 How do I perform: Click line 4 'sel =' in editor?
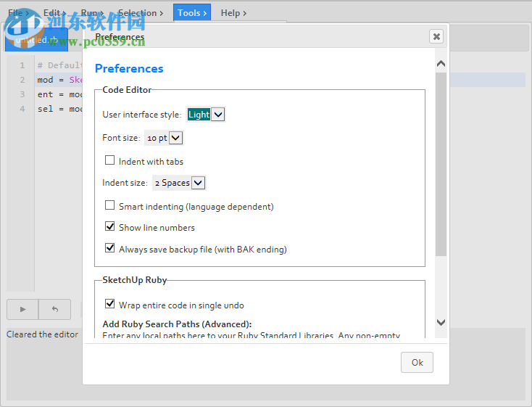pyautogui.click(x=51, y=109)
